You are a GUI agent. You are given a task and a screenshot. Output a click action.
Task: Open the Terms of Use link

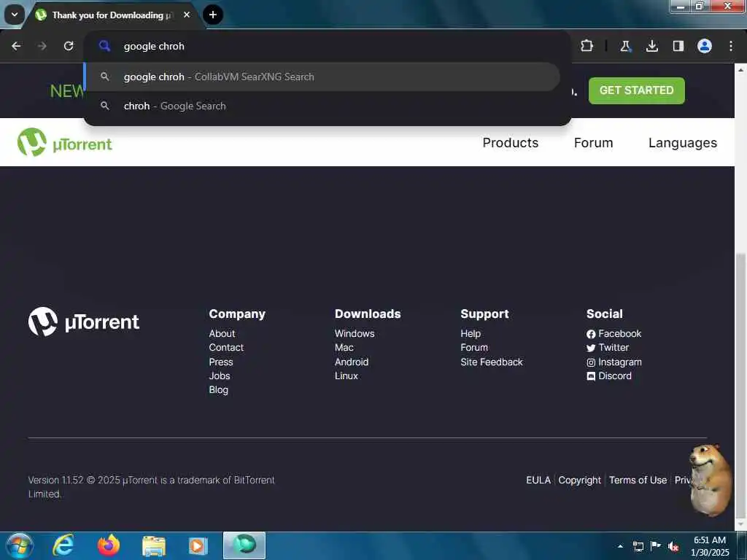[638, 480]
